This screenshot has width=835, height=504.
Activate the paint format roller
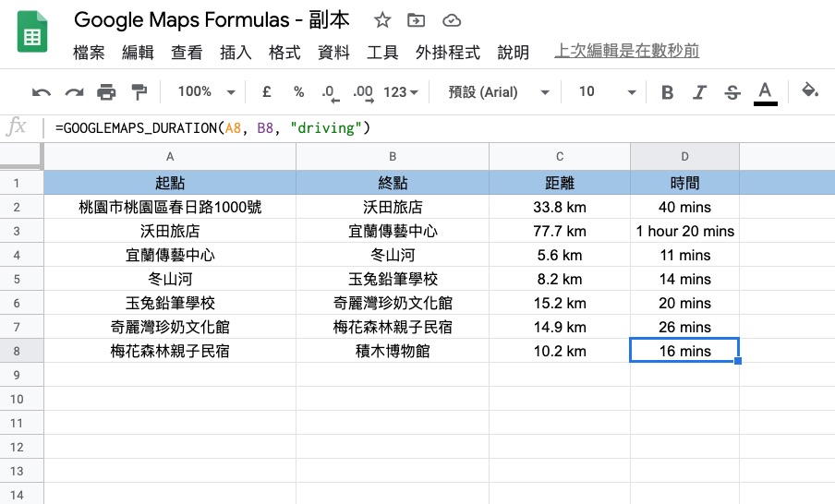(139, 92)
